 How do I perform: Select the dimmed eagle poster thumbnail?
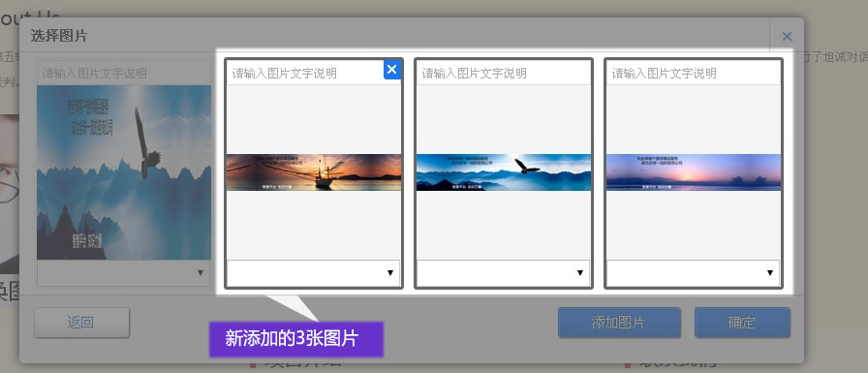pos(124,172)
